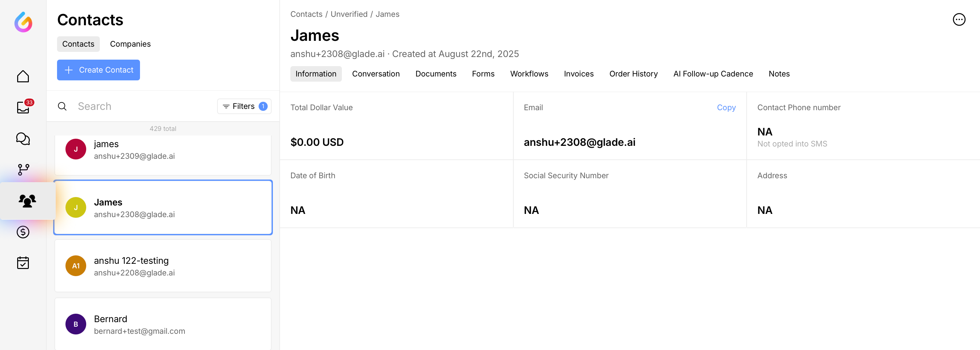Click the search magnifier icon
This screenshot has height=350, width=980.
coord(63,106)
